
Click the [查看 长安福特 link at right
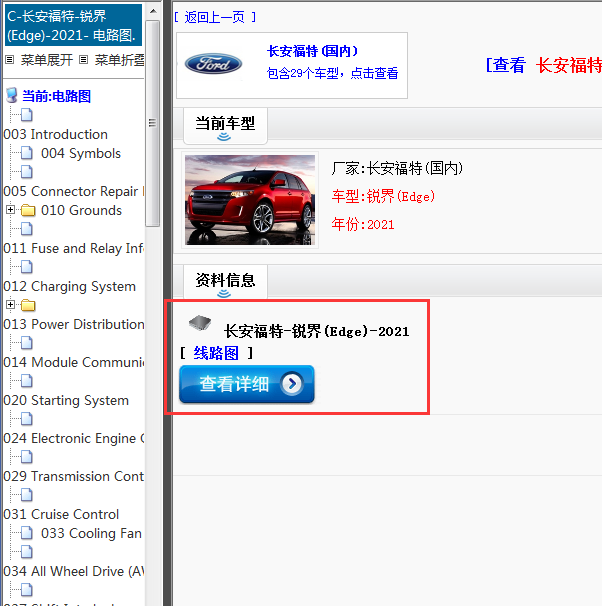click(544, 65)
